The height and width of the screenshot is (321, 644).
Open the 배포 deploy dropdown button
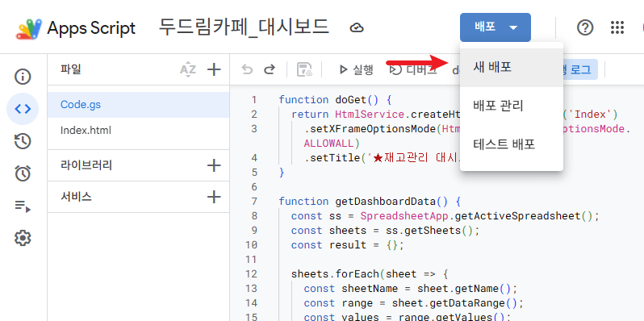point(496,27)
